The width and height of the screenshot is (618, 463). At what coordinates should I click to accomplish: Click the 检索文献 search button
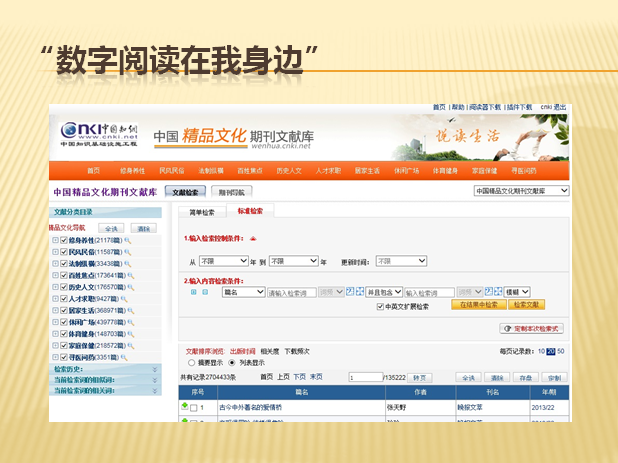527,304
